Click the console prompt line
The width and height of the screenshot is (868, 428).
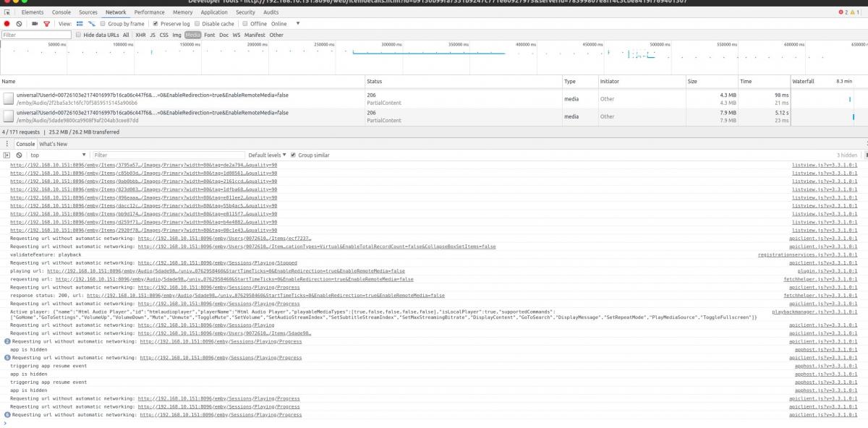point(434,423)
